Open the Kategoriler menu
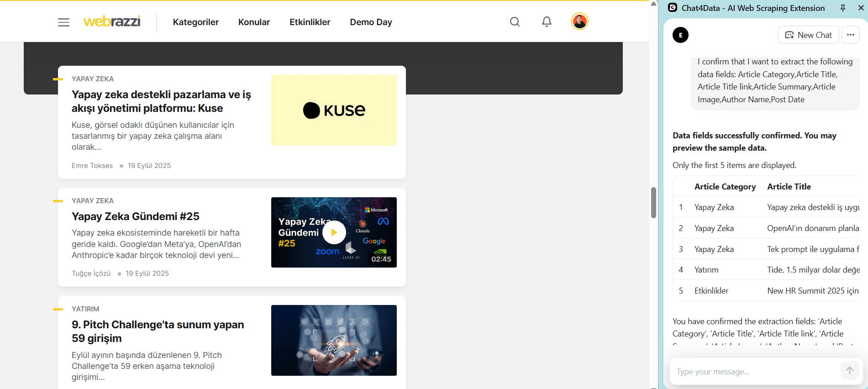Viewport: 868px width, 389px height. coord(196,22)
